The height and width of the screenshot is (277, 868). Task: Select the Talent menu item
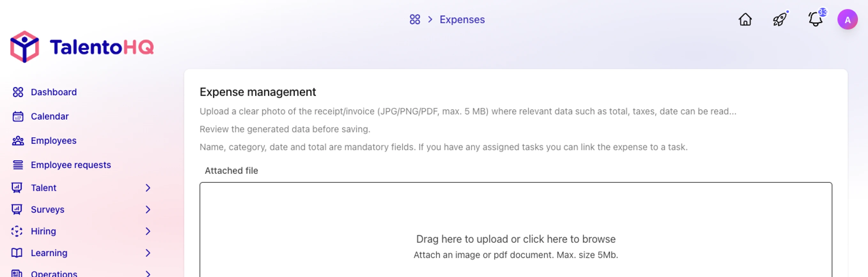tap(43, 187)
